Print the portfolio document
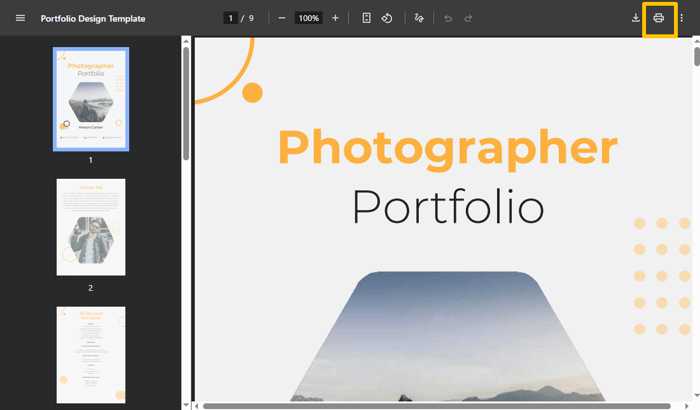This screenshot has width=700, height=410. 658,18
